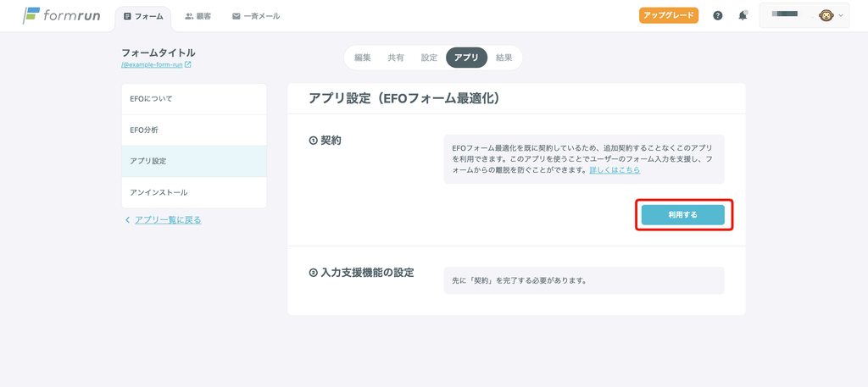The image size is (868, 387).
Task: Click the formrun logo
Action: (60, 16)
